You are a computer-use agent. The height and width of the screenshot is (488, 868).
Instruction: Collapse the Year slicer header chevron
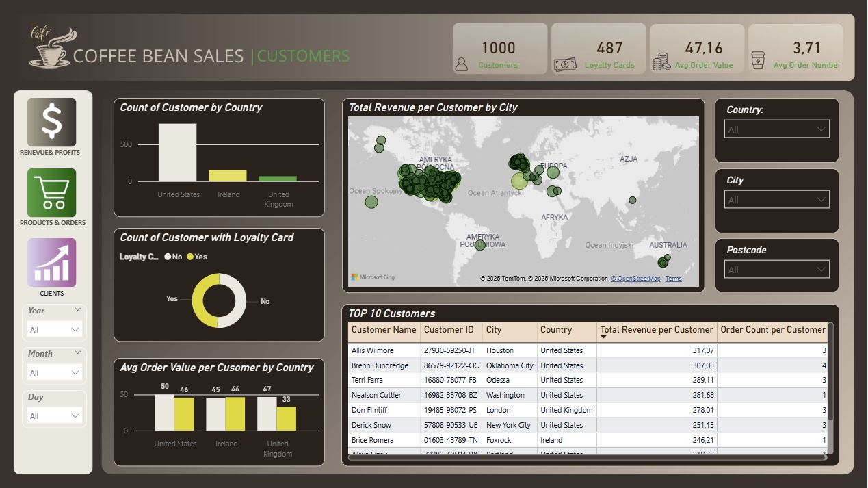point(77,310)
